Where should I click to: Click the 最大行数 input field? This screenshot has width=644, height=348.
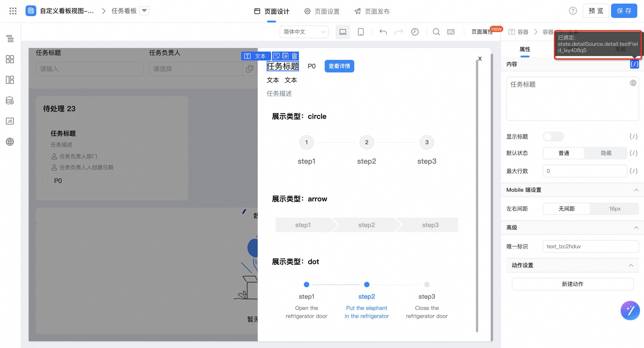[x=584, y=171]
